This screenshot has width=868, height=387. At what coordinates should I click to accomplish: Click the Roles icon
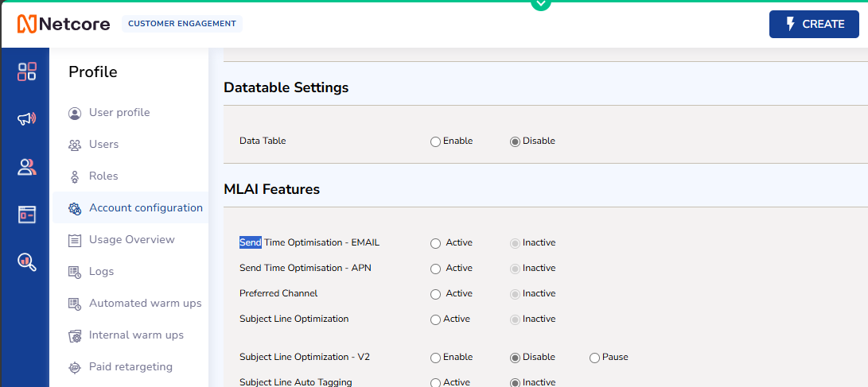(x=75, y=177)
